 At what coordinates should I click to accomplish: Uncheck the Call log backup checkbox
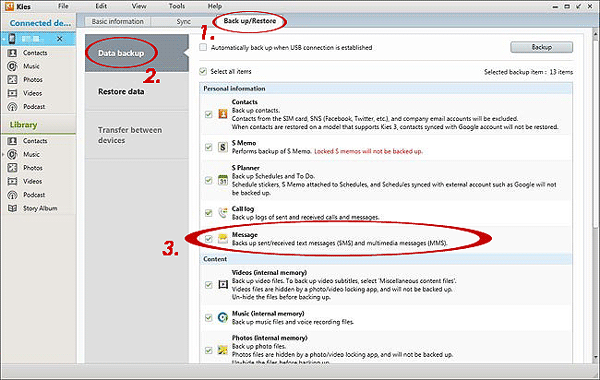pos(209,213)
